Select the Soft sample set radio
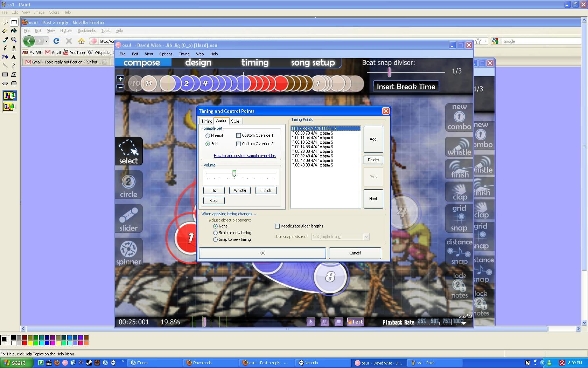This screenshot has width=588, height=368. coord(208,144)
